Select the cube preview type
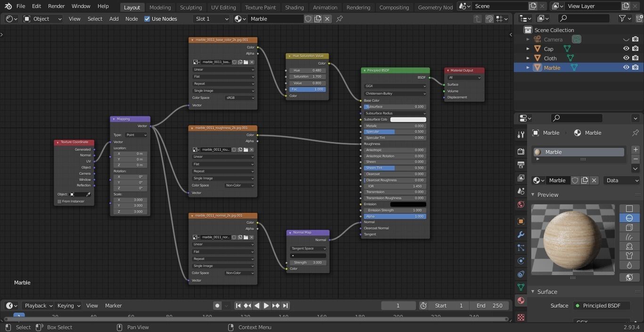 629,227
